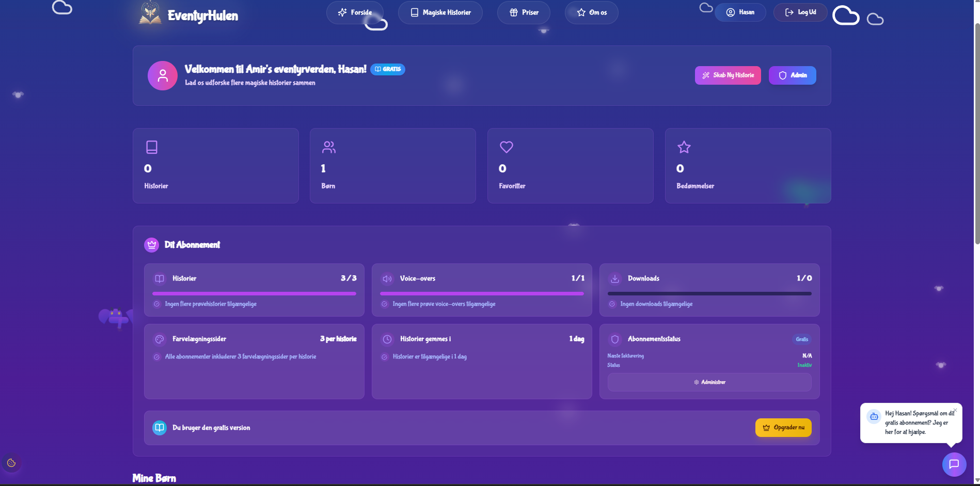Open the Admin panel button
This screenshot has width=980, height=486.
(792, 75)
